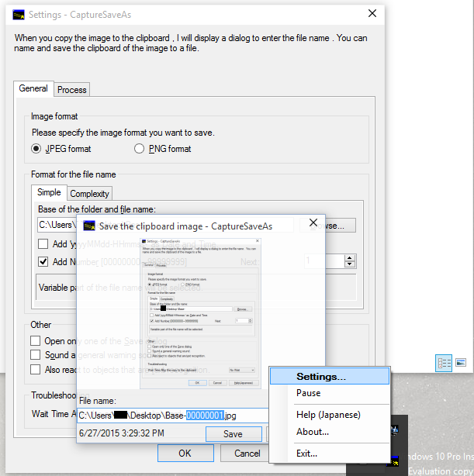Switch to details list view icon
This screenshot has height=476, width=474.
tap(444, 363)
